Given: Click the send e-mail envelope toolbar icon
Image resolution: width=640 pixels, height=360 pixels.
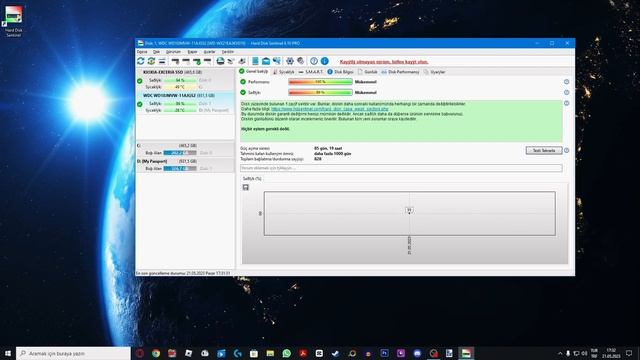Looking at the screenshot, I should click(x=266, y=61).
